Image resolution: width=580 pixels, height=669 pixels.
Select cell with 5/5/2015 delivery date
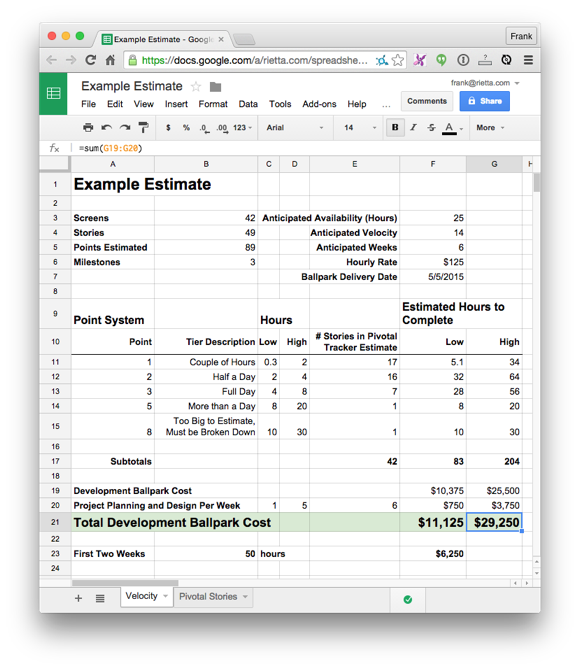[433, 276]
